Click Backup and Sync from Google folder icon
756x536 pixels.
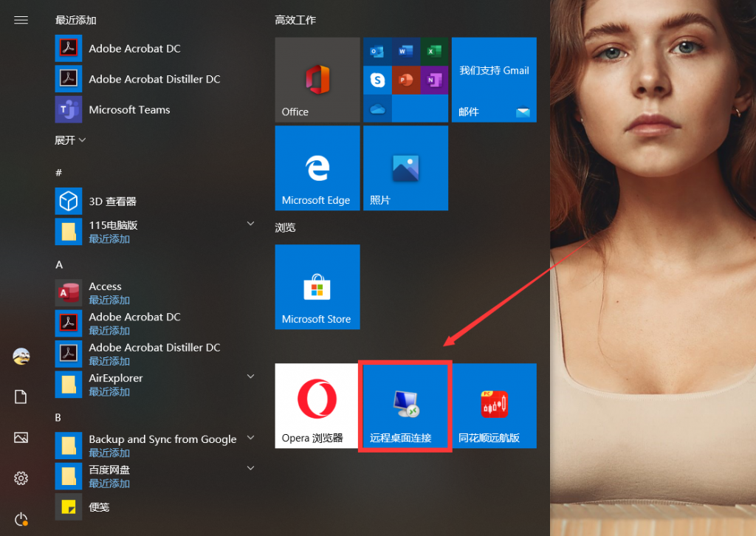pos(69,445)
